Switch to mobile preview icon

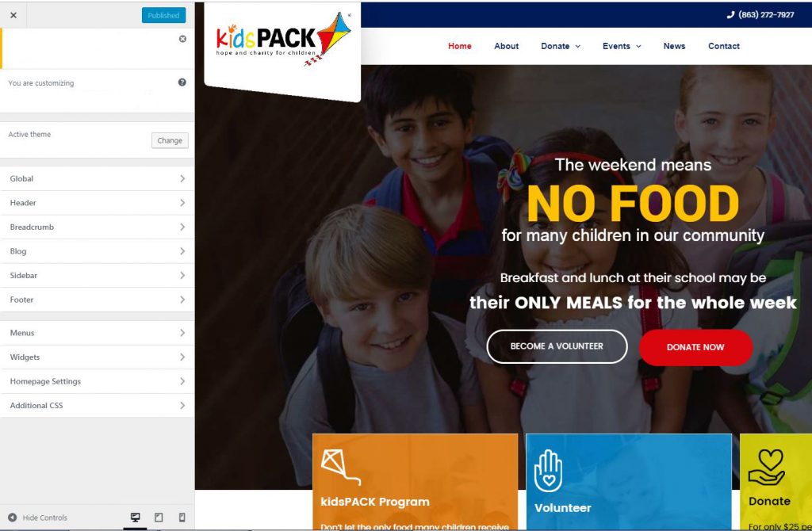[x=182, y=517]
